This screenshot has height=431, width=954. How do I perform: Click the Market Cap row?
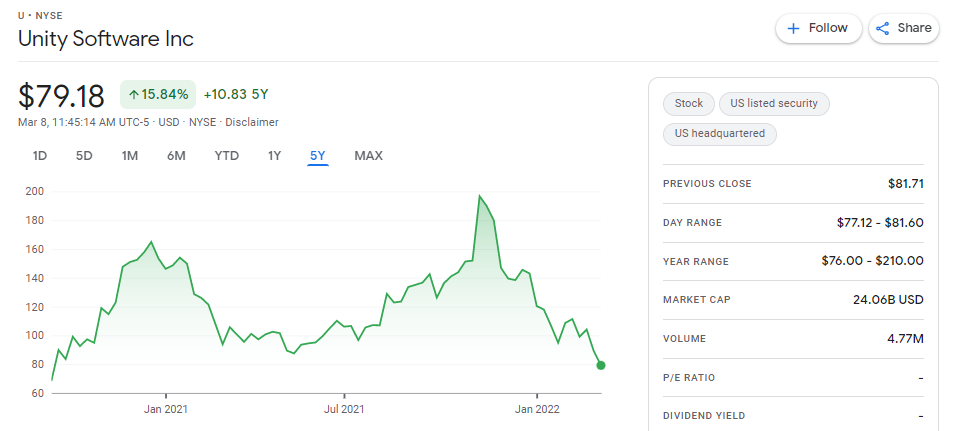[x=793, y=300]
